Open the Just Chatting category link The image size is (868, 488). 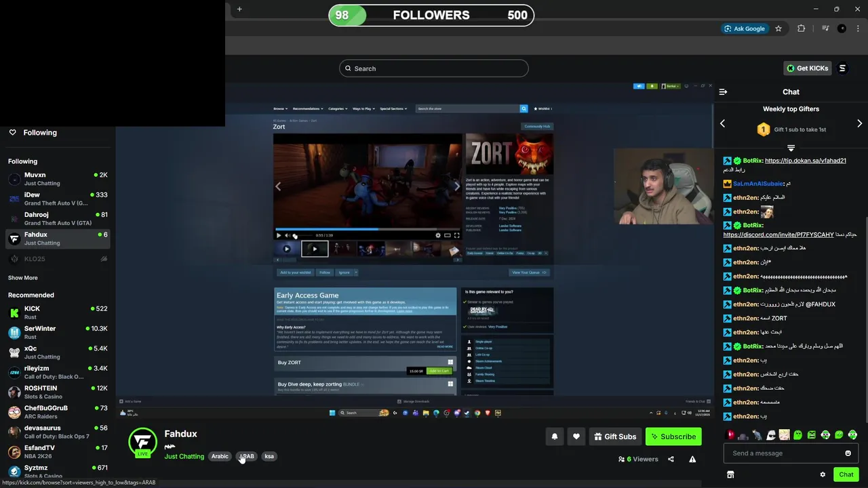point(184,456)
